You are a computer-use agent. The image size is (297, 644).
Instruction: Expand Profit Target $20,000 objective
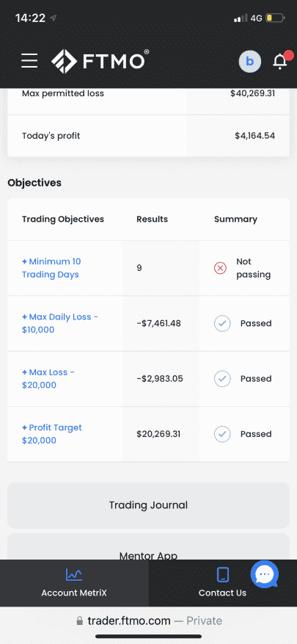(51, 434)
